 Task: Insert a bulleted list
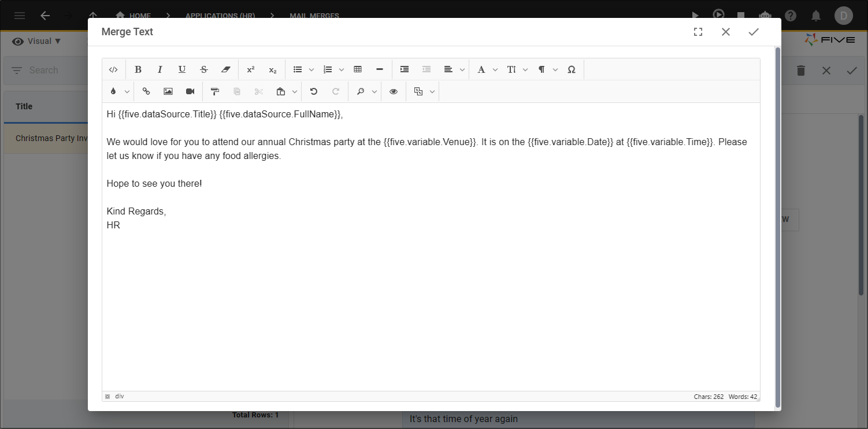click(298, 69)
